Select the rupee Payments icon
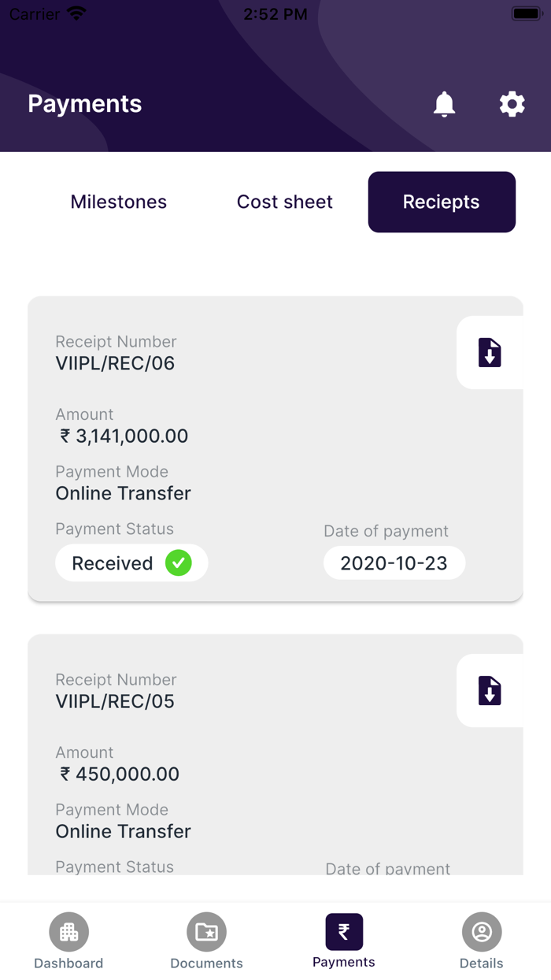Viewport: 551px width, 980px height. [343, 931]
